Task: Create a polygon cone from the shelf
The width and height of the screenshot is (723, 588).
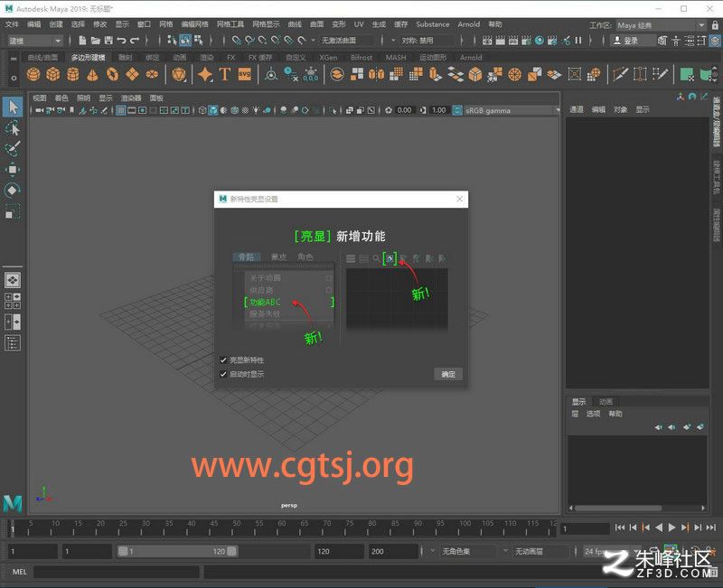Action: point(93,74)
